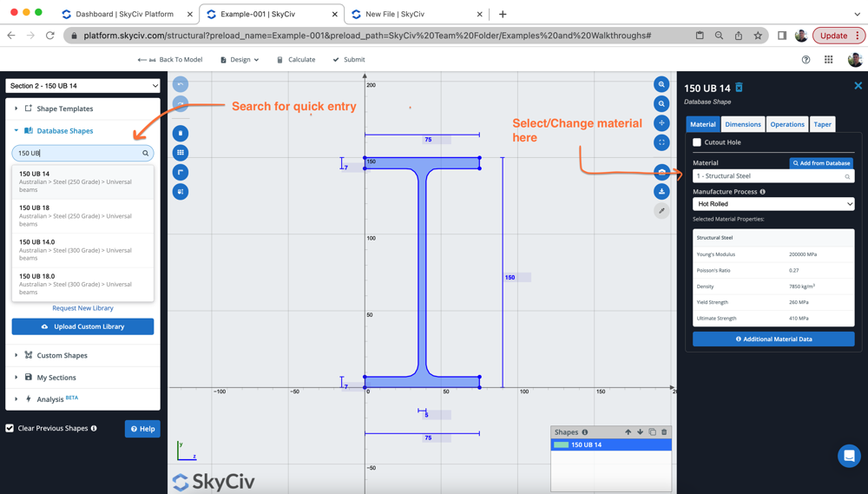
Task: Switch to the Operations tab
Action: pos(787,125)
